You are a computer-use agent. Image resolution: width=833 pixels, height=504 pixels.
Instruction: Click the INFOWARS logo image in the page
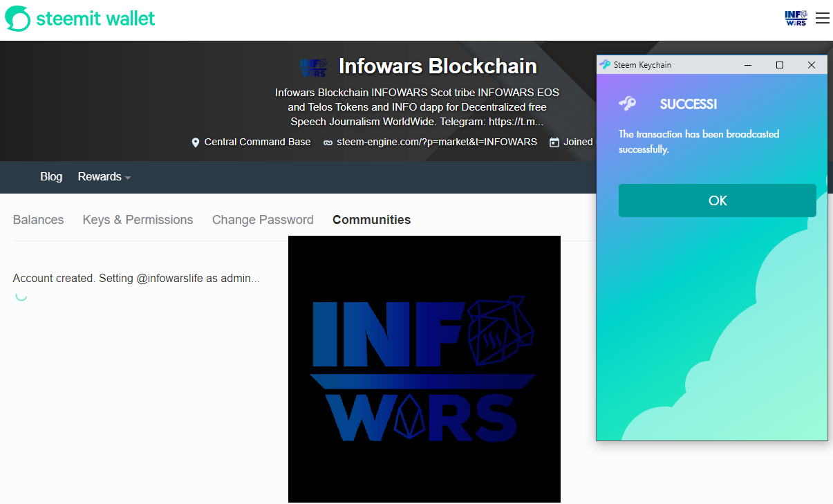pos(424,368)
